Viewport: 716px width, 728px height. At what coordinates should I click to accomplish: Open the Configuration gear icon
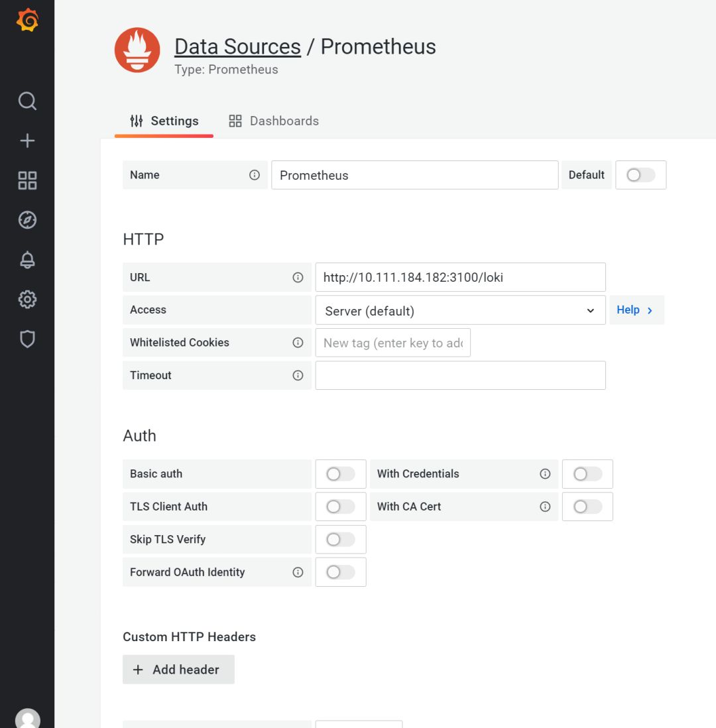pyautogui.click(x=27, y=300)
